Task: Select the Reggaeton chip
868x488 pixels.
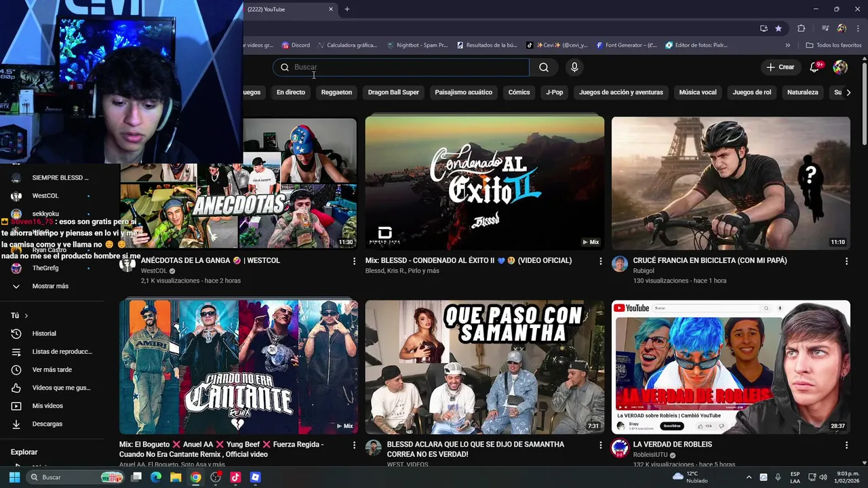Action: [x=336, y=92]
